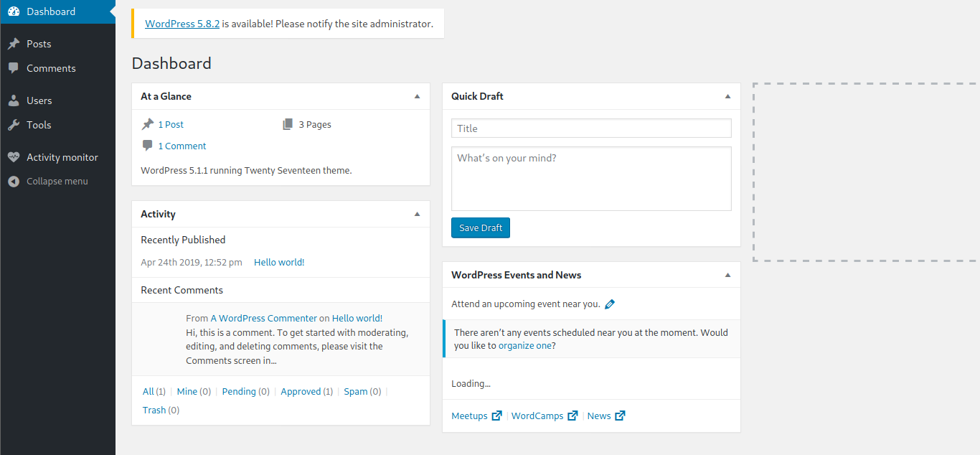980x455 pixels.
Task: Click the Activity monitor heartbeat icon
Action: tap(14, 157)
